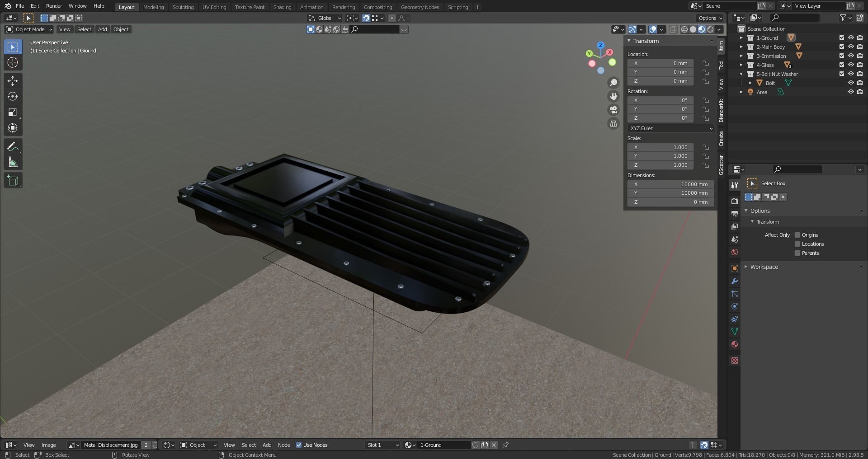Screen dimensions: 868x459
Task: Open the viewport View menu
Action: (65, 29)
